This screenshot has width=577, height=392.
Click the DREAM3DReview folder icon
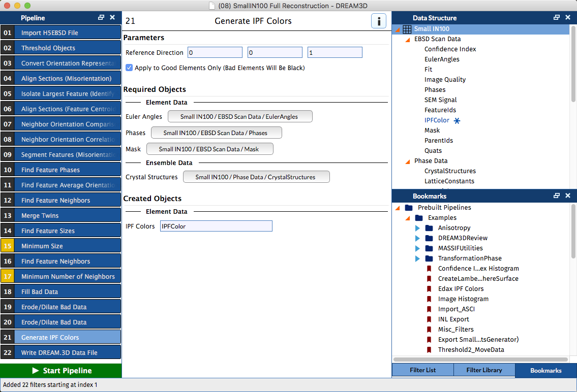coord(429,238)
